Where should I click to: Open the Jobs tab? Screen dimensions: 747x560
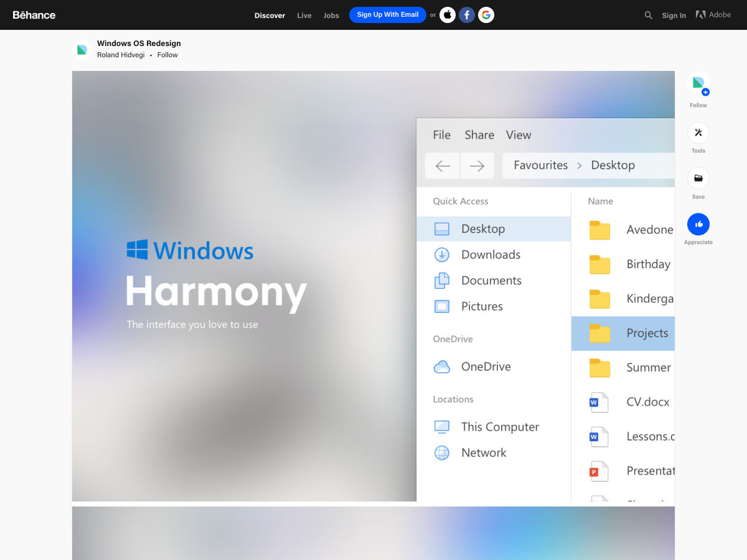(331, 16)
